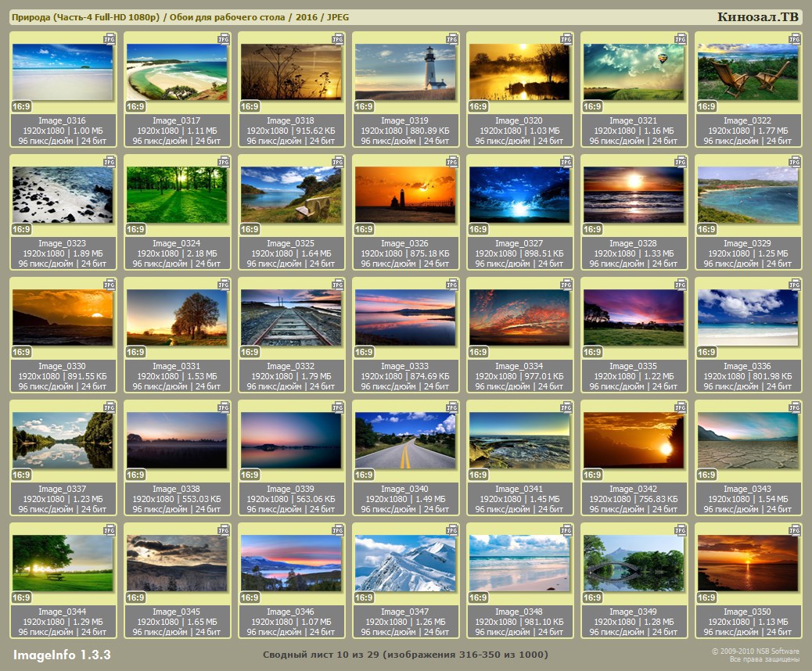The height and width of the screenshot is (671, 812).
Task: Click the "Image_0329" file name
Action: click(x=747, y=243)
